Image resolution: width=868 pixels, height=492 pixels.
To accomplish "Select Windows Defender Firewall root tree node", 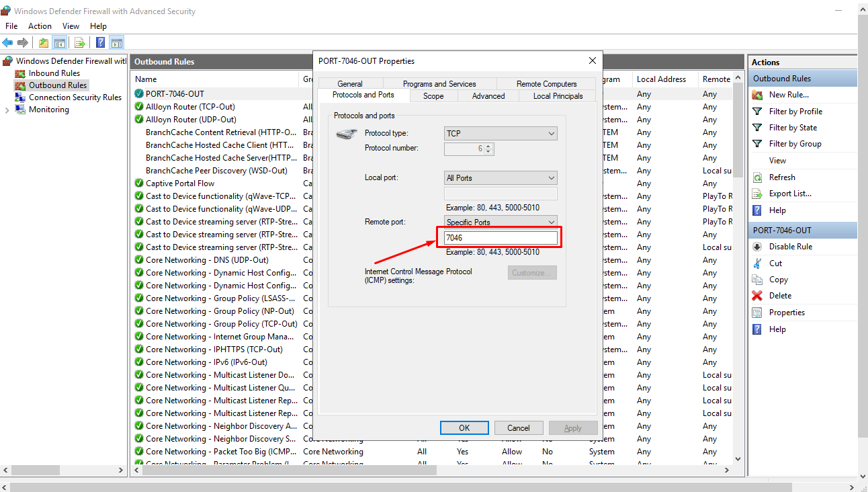I will 71,61.
